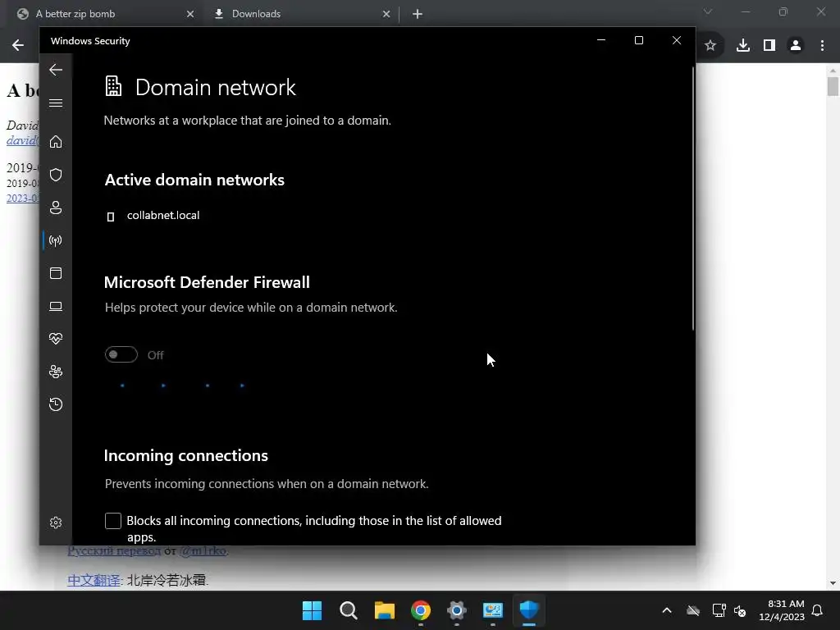This screenshot has height=630, width=840.
Task: Close the Downloads tab
Action: 386,14
